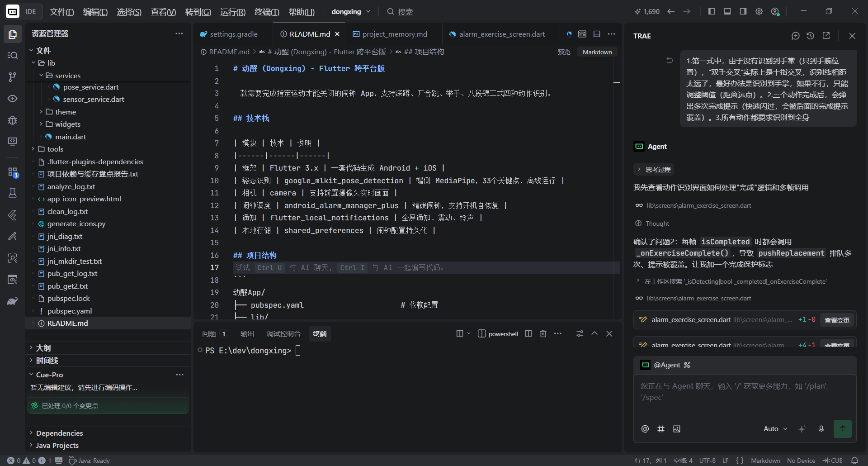Attach an image to chat input
The image size is (868, 466).
tap(677, 429)
